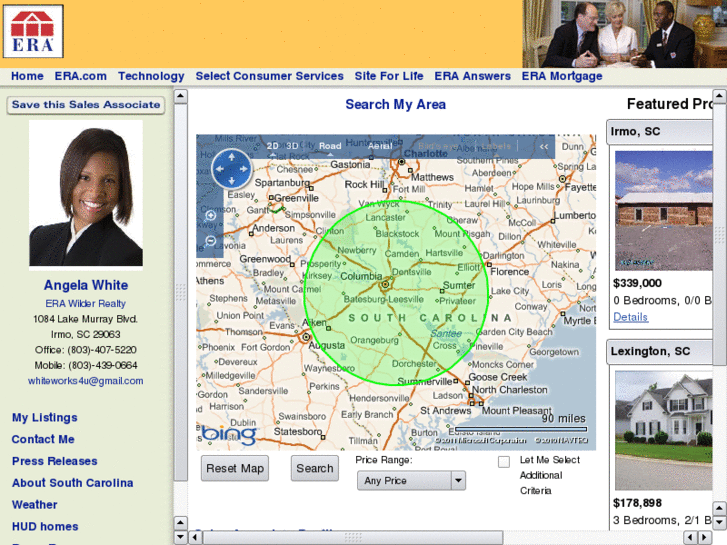This screenshot has width=727, height=545.
Task: Open ERA Answers menu item
Action: coord(472,76)
